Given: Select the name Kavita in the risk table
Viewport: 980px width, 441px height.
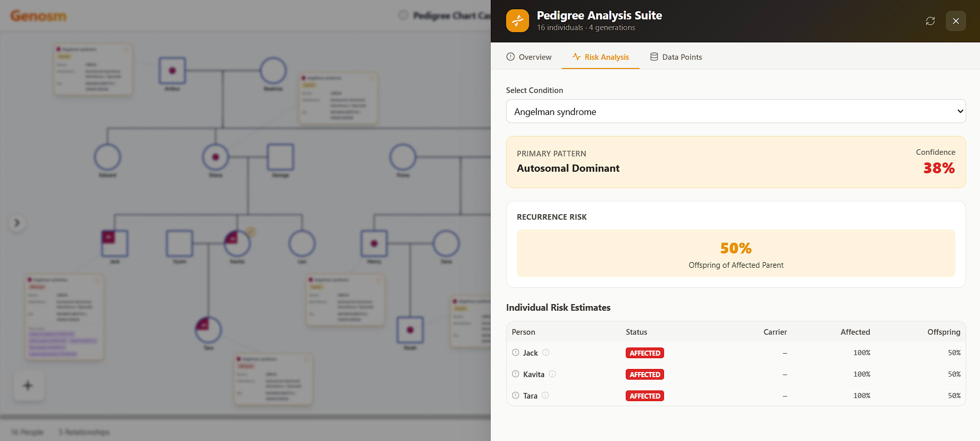Looking at the screenshot, I should click(x=534, y=375).
